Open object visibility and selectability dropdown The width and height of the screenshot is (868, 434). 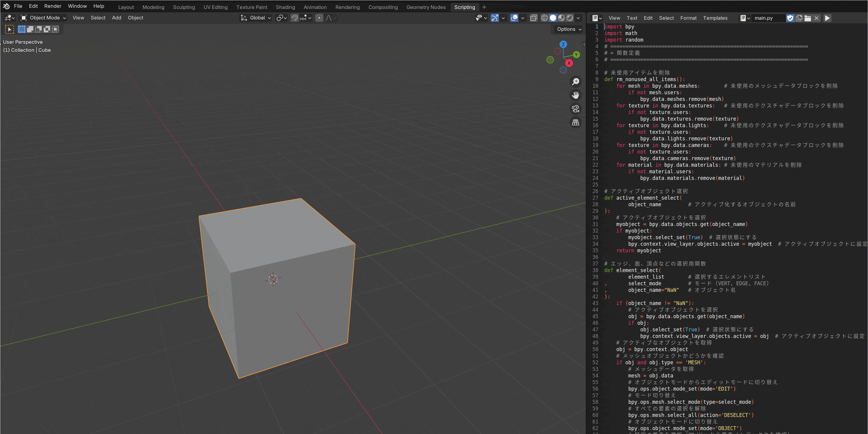[481, 18]
